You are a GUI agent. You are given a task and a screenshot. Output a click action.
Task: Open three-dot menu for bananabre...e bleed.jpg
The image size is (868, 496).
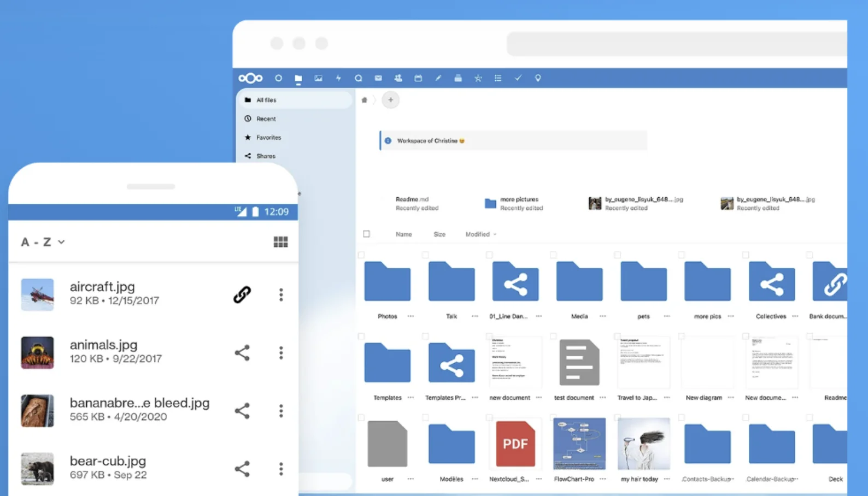click(281, 411)
